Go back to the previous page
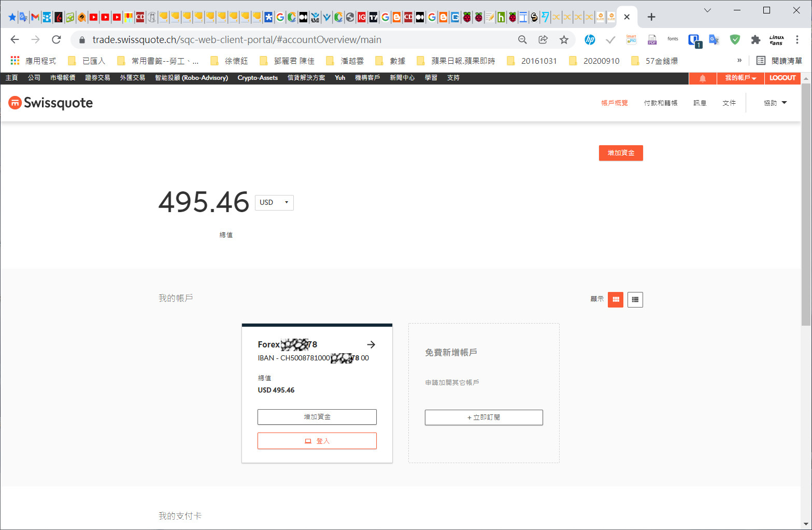The image size is (812, 530). click(15, 39)
